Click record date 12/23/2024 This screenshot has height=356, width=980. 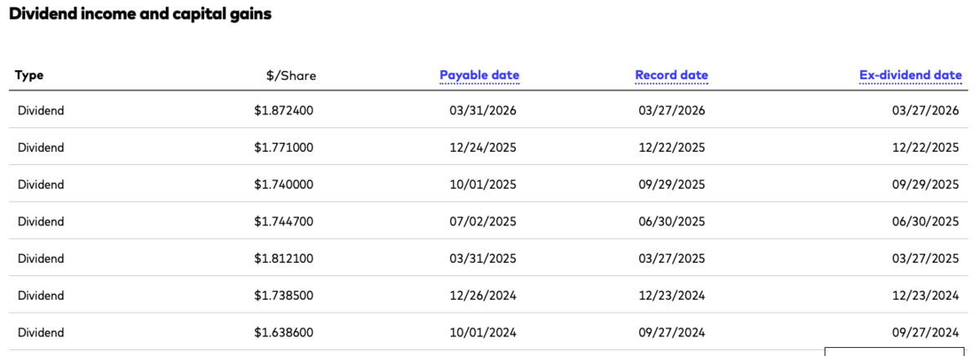click(x=671, y=296)
